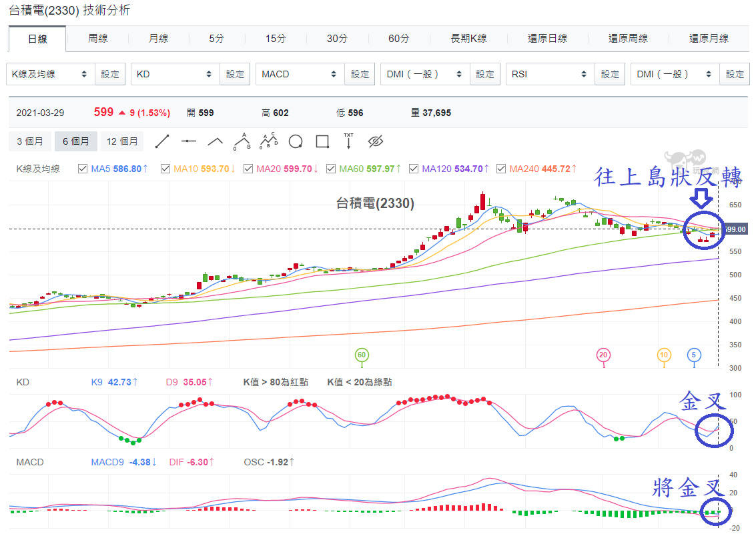The width and height of the screenshot is (756, 534).
Task: Uncheck the MA20 checkbox
Action: pos(248,169)
